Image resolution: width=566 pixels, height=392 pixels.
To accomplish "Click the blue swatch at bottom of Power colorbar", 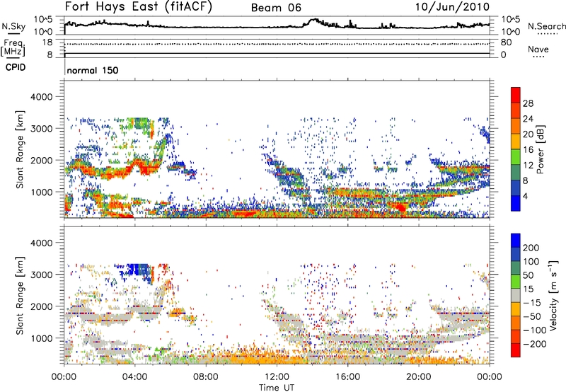I will tap(516, 203).
